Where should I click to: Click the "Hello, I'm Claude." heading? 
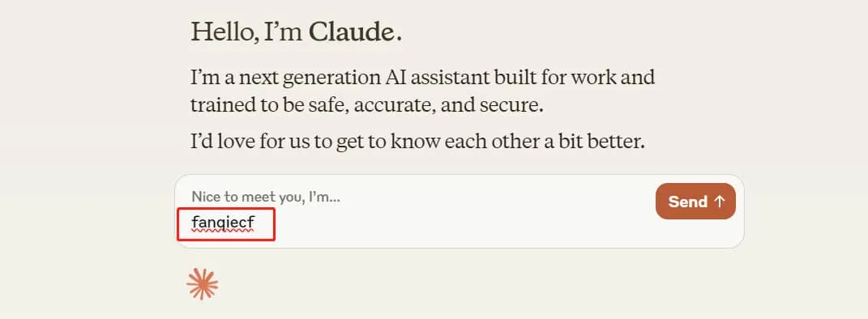coord(296,32)
